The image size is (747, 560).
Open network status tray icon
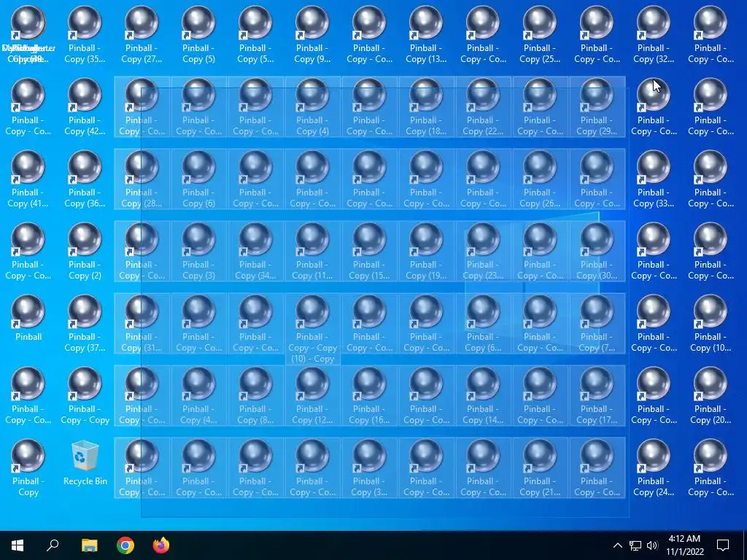(635, 545)
